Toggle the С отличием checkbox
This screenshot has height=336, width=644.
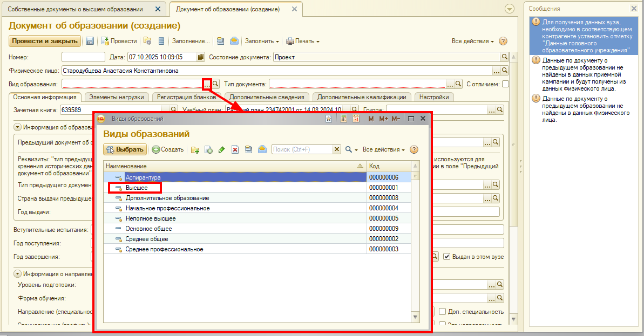click(505, 84)
